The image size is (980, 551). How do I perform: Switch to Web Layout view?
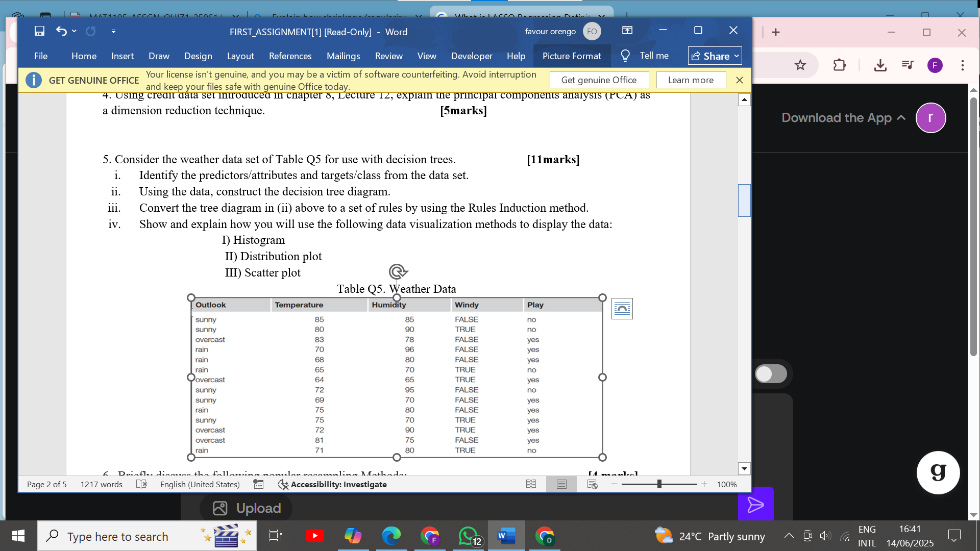pos(592,484)
